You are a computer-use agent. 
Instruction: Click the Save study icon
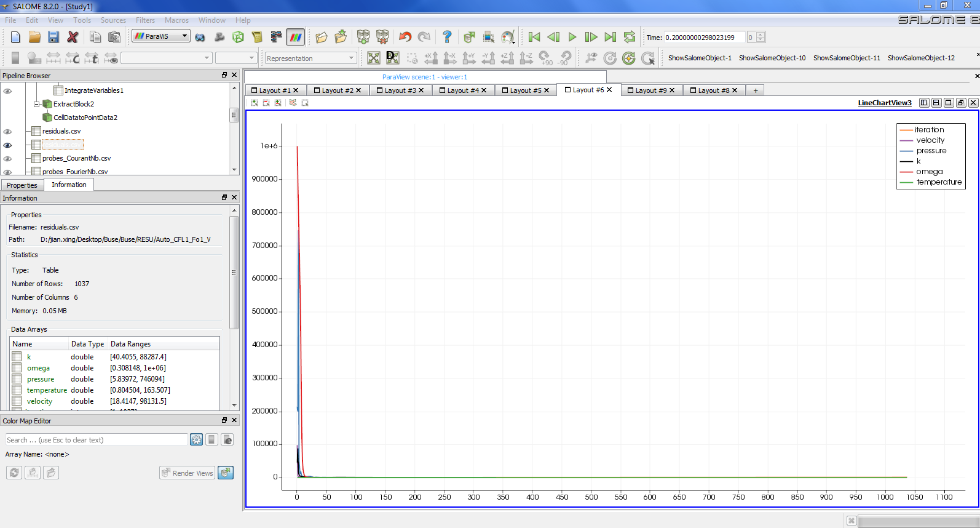tap(53, 37)
